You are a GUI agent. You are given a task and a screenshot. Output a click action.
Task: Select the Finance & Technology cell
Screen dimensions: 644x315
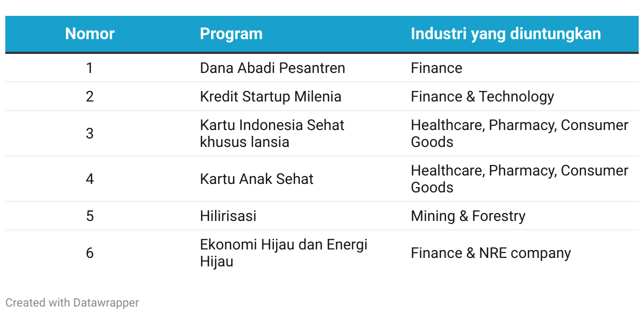click(482, 97)
